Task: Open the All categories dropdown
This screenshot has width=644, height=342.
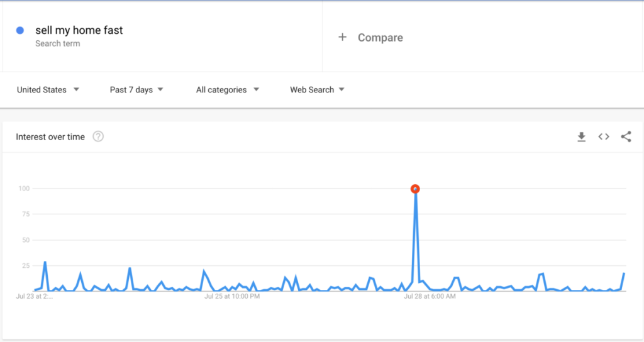Action: (228, 90)
